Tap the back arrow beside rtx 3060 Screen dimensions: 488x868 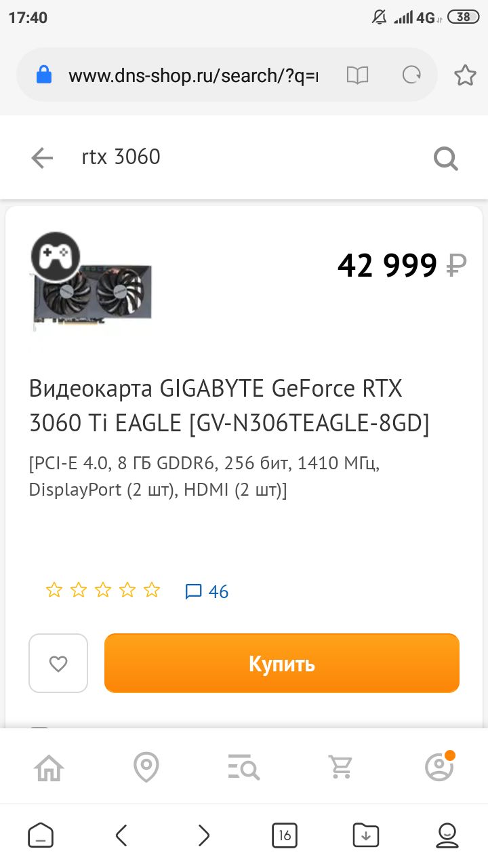(x=42, y=158)
